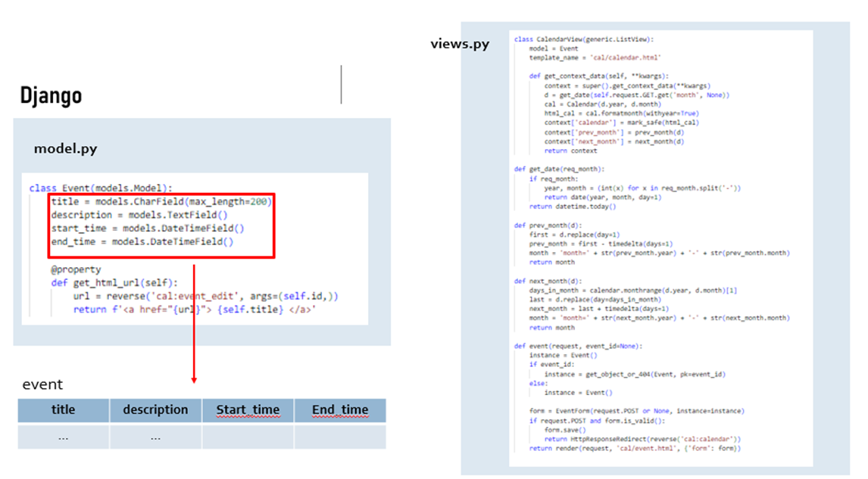Click 'def get_context_data(self, **kwargs):' line
The image size is (868, 479).
pos(599,76)
